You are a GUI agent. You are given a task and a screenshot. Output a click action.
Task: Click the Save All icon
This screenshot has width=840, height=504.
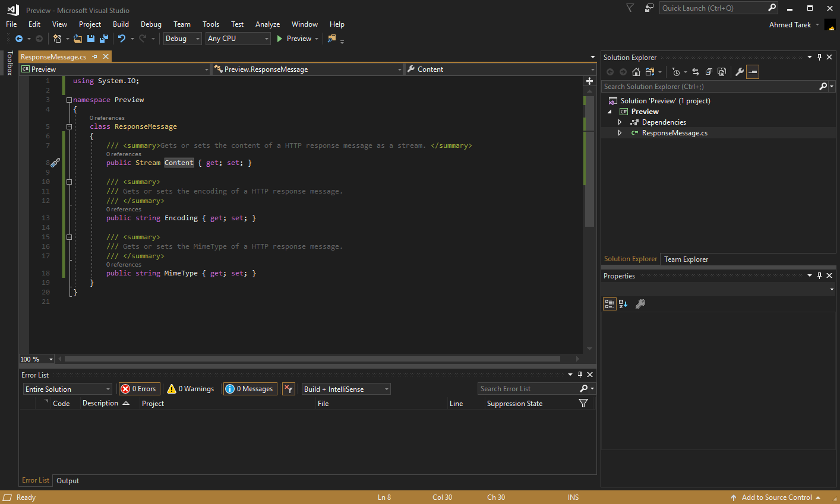(x=104, y=39)
